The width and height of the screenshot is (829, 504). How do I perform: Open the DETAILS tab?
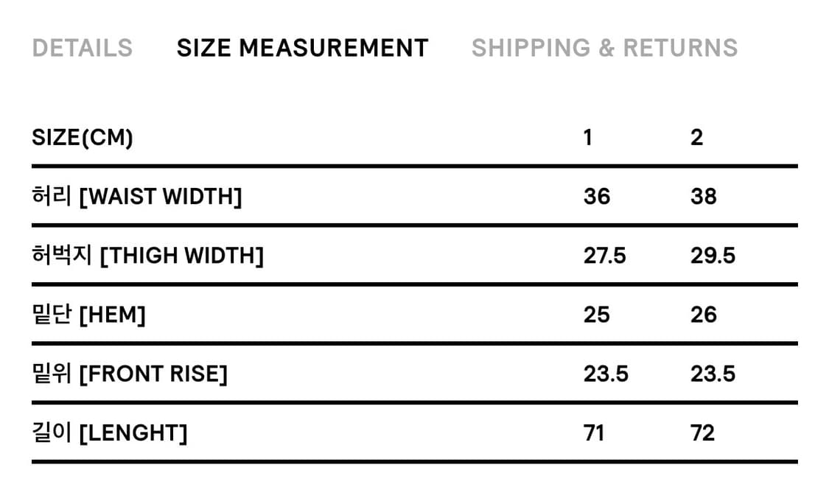click(x=83, y=48)
